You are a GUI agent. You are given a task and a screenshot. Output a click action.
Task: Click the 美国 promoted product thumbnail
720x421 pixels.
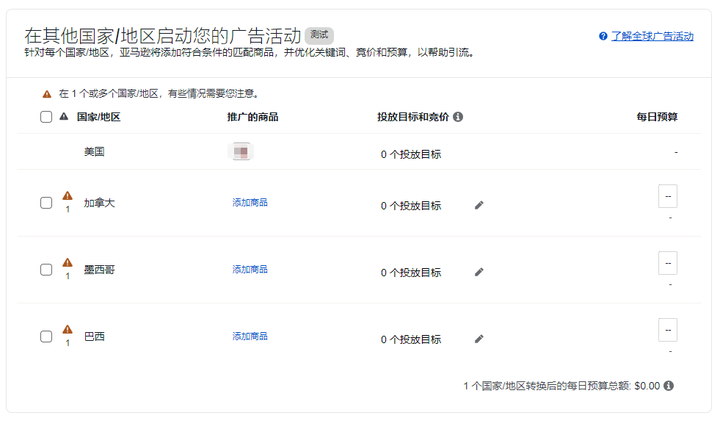[241, 152]
